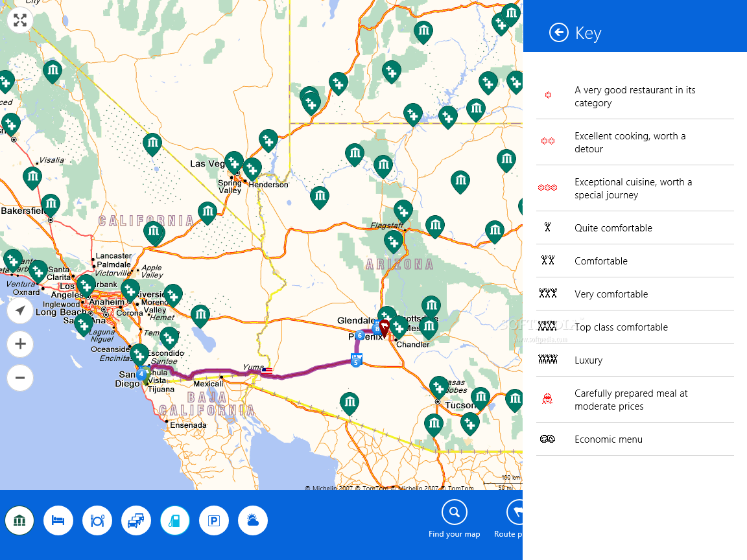Select museum pin over CALIFORNIA label
Viewport: 747px width, 560px height.
tap(154, 233)
